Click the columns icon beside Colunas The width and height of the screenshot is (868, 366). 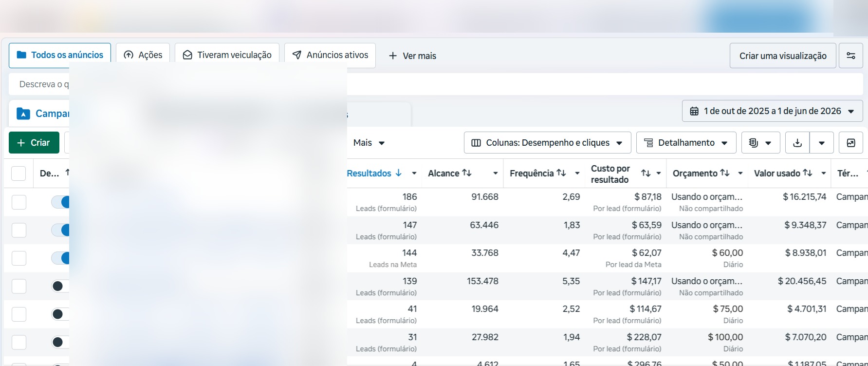tap(476, 143)
